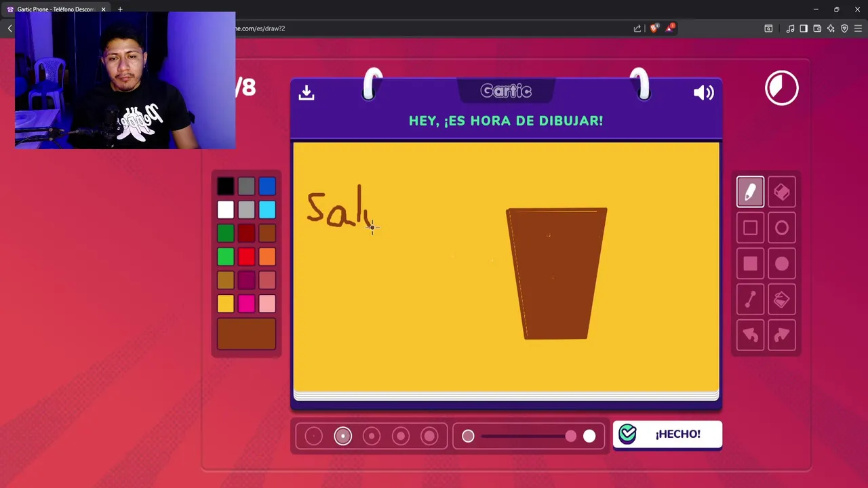Download the drawing with the download icon
Screen dimensions: 868x488
pyautogui.click(x=307, y=92)
